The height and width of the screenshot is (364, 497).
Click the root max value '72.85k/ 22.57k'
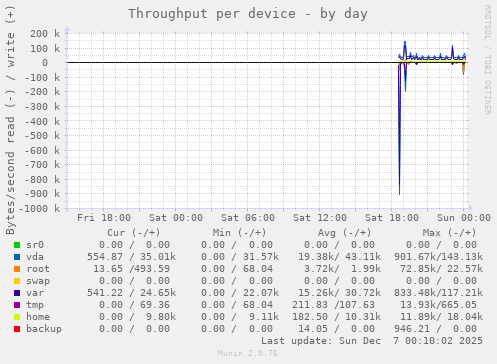441,269
